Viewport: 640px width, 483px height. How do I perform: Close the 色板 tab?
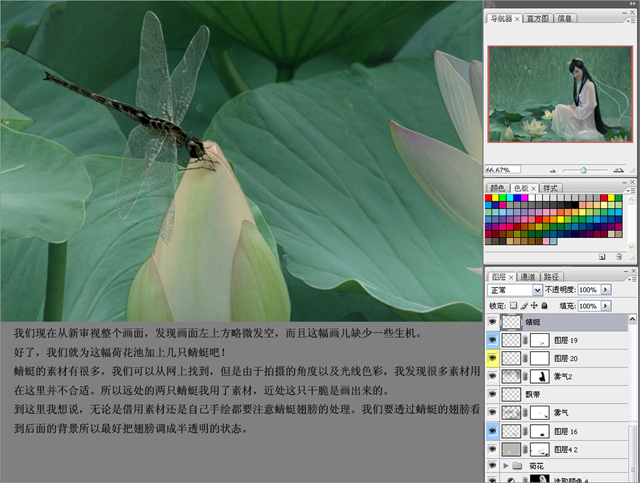(x=533, y=189)
